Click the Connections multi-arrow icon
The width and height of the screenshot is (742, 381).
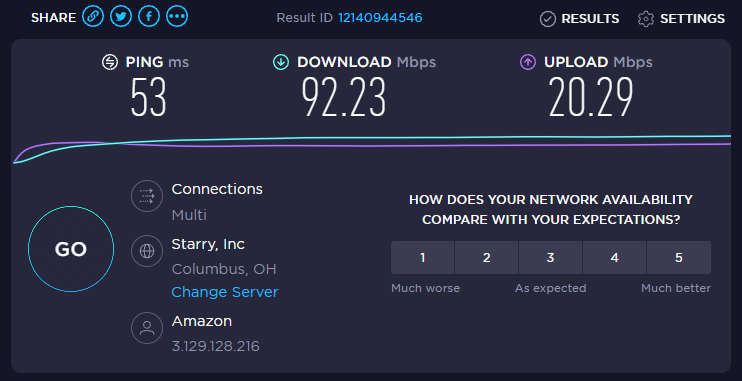[x=147, y=196]
